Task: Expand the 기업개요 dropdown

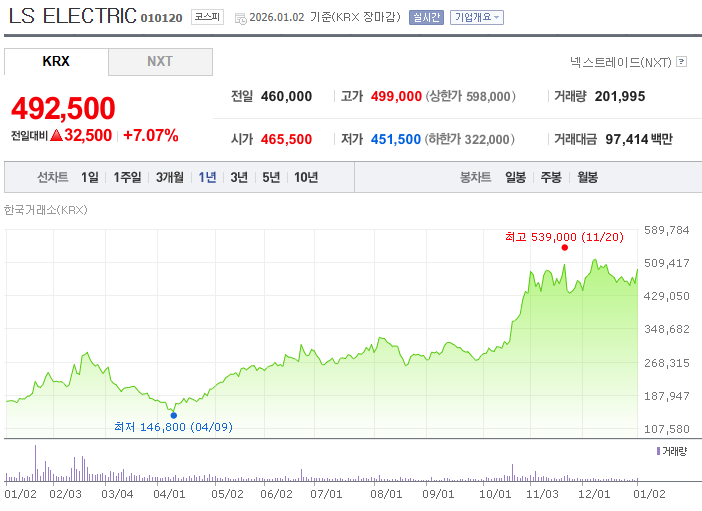Action: [x=477, y=17]
